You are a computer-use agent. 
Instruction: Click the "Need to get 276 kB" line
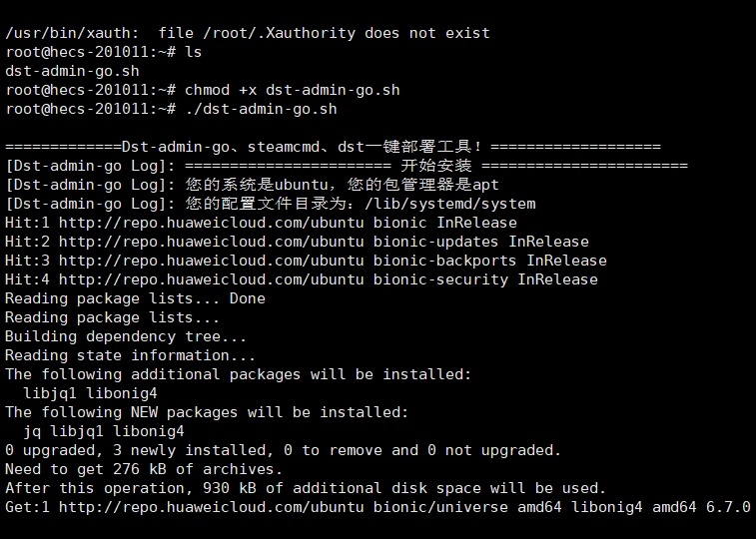144,469
